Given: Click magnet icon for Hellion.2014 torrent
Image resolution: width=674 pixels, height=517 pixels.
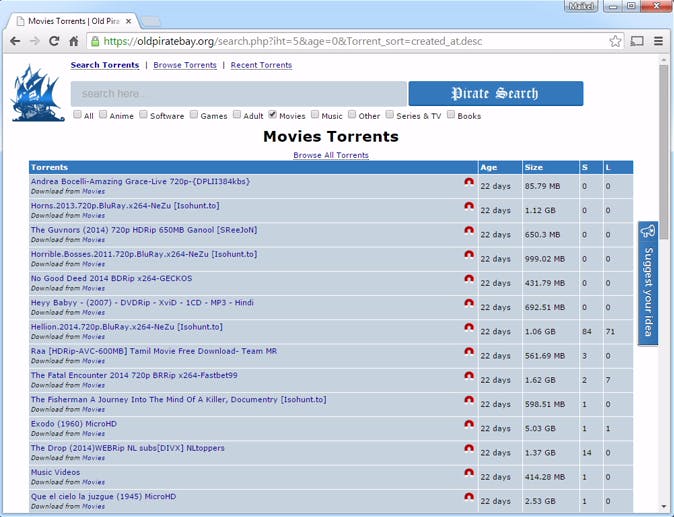Looking at the screenshot, I should pyautogui.click(x=469, y=327).
